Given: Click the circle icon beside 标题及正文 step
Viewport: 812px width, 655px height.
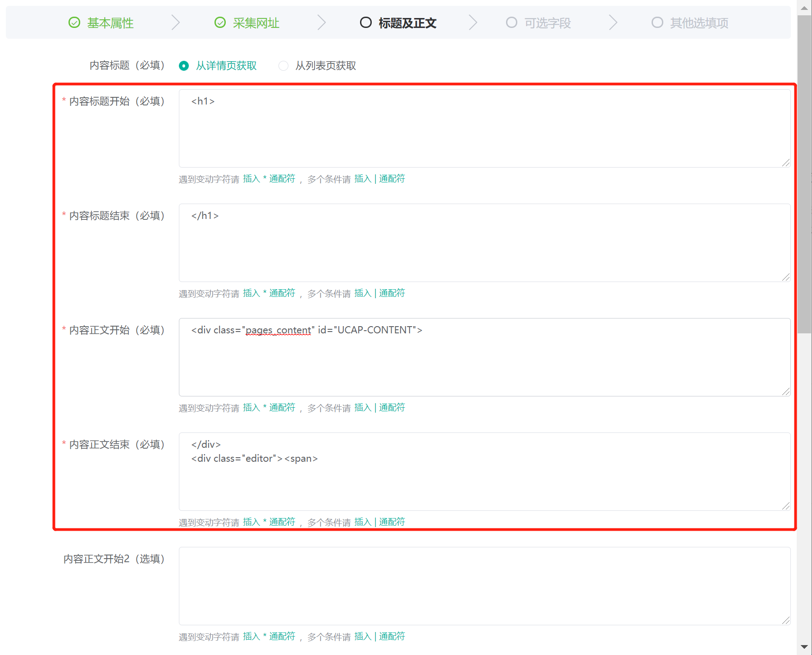Looking at the screenshot, I should (x=365, y=23).
